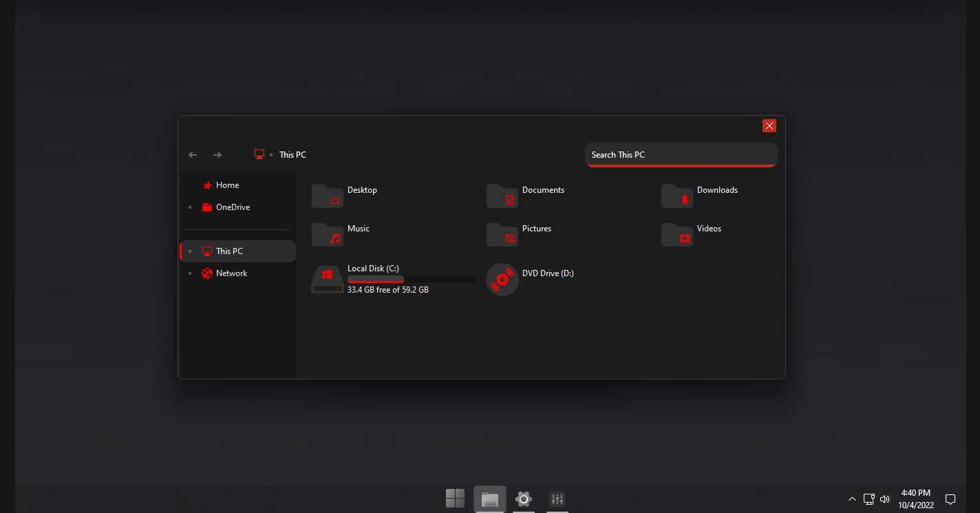Select Home in the navigation sidebar
Image resolution: width=980 pixels, height=513 pixels.
click(x=227, y=185)
